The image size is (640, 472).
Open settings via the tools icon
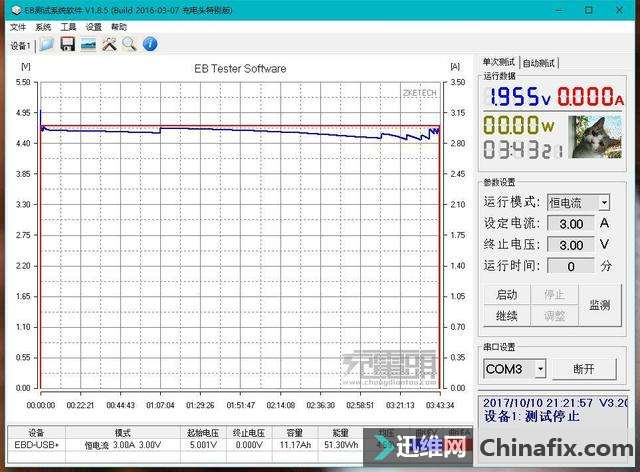point(109,44)
